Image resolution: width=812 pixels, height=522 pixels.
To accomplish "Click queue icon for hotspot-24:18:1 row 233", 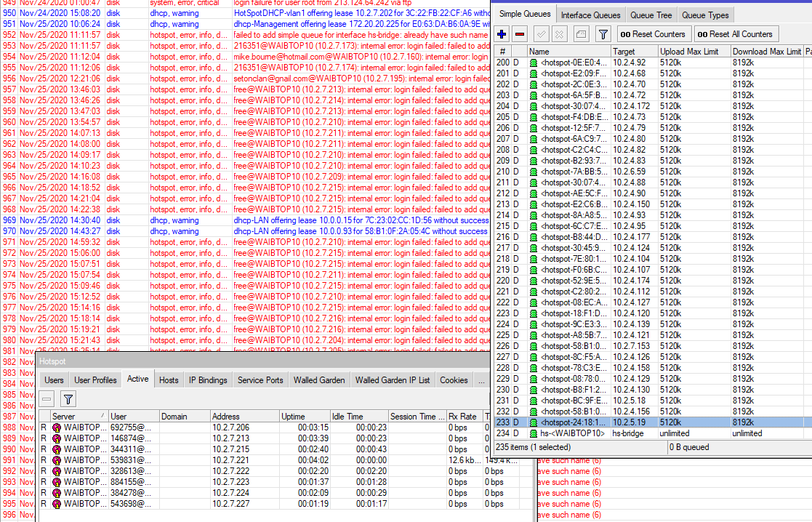I will click(x=534, y=422).
